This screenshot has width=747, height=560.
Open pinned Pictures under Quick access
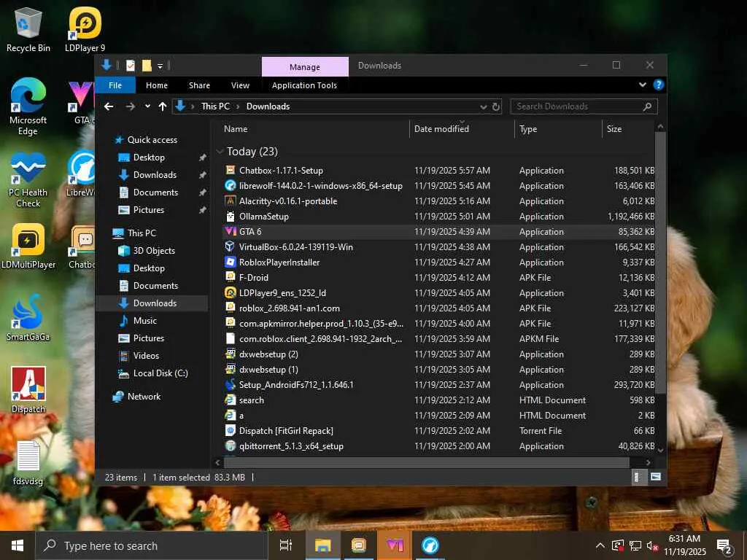[149, 210]
